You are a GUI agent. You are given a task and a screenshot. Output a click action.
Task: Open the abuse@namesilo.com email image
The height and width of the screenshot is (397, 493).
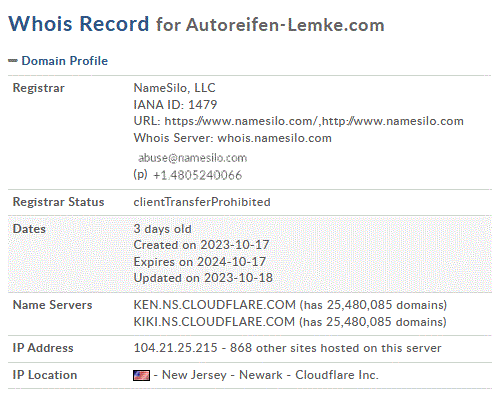[192, 158]
